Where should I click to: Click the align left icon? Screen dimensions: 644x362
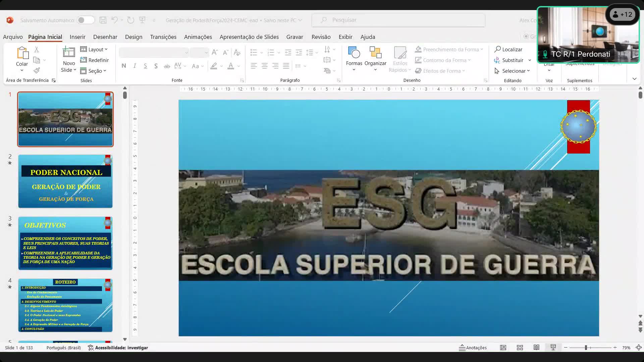click(254, 66)
